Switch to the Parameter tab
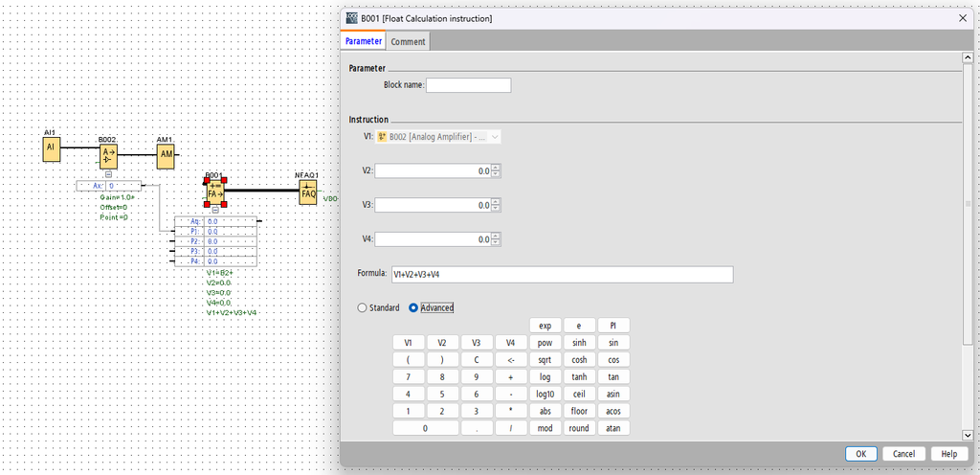Viewport: 980px width, 475px height. click(x=363, y=41)
